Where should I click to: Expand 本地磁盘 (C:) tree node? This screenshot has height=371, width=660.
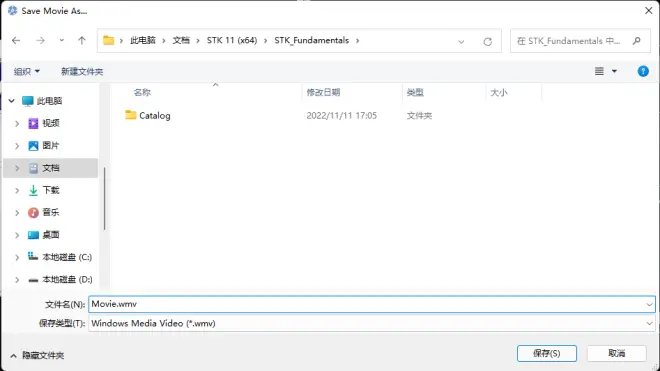click(x=17, y=257)
